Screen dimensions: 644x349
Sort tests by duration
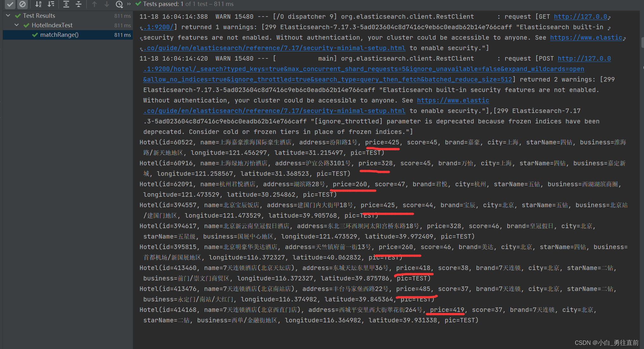coord(51,4)
